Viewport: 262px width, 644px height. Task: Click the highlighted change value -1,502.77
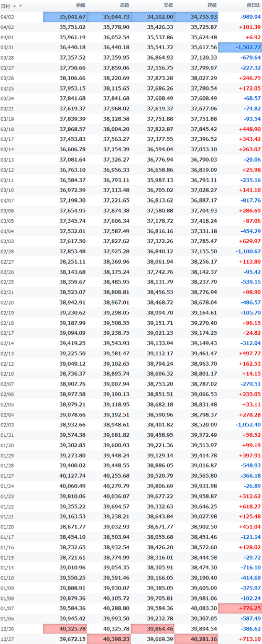pyautogui.click(x=240, y=48)
